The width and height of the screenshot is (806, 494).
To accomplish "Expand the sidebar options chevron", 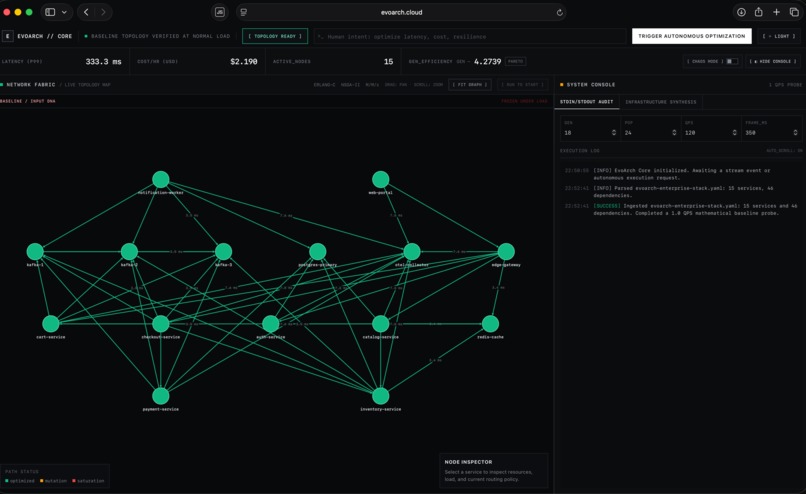I will [64, 12].
